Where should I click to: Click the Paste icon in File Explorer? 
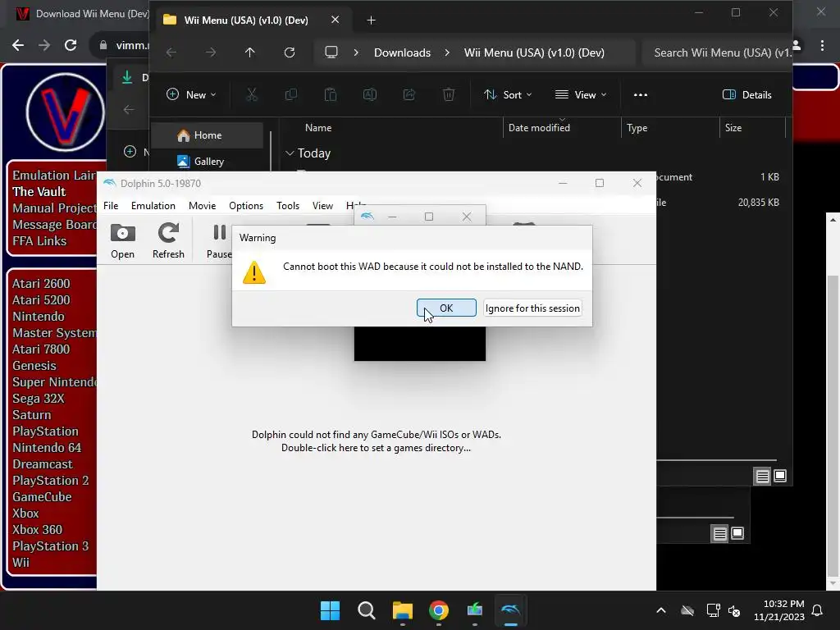click(331, 95)
